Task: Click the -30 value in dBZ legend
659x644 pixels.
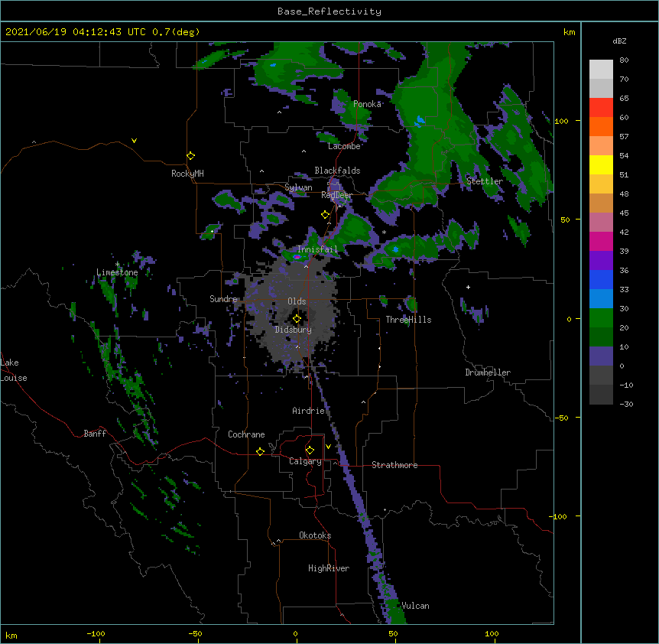Action: [x=626, y=405]
